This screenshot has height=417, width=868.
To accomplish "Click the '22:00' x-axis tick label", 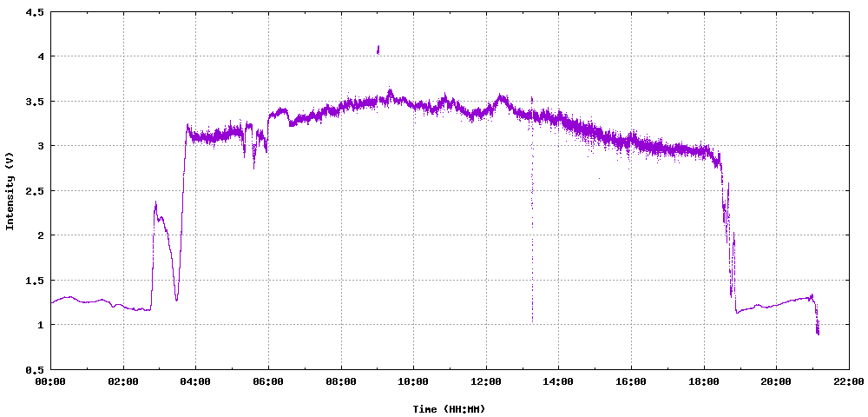I will [x=849, y=381].
